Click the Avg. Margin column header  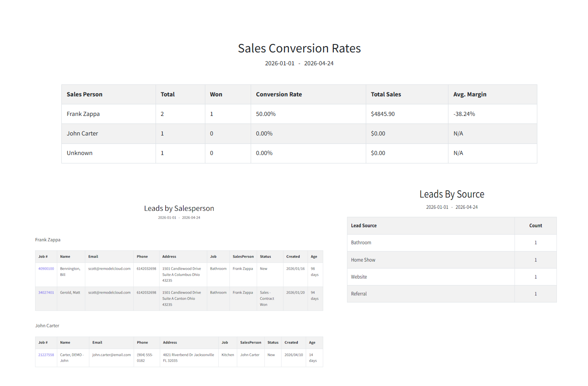[470, 95]
